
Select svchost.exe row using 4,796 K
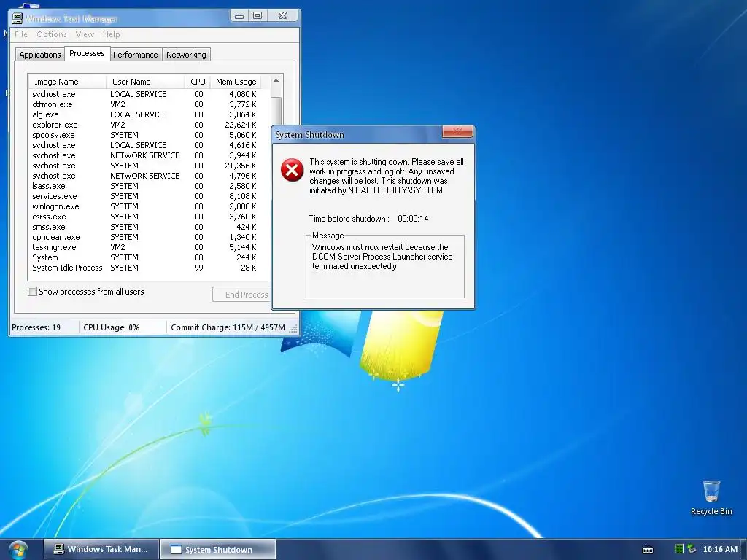pyautogui.click(x=144, y=176)
